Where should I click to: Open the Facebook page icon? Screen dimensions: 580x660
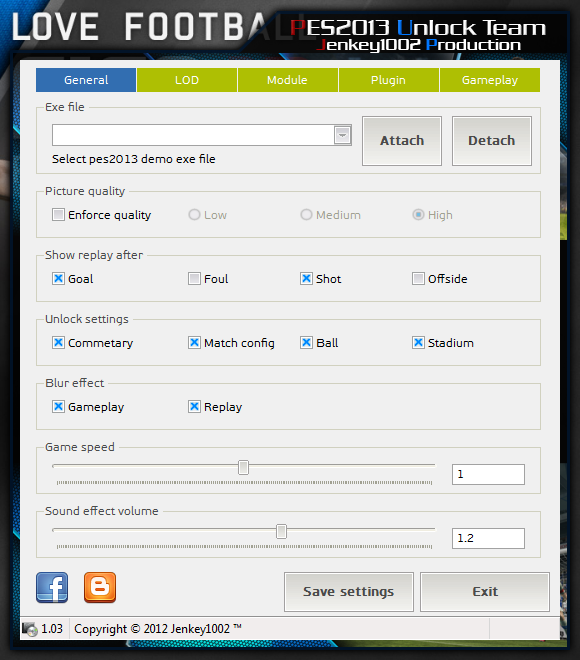52,588
